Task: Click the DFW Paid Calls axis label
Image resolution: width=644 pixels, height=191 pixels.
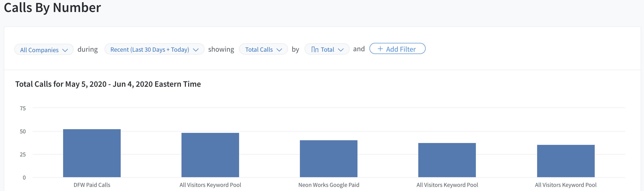Action: click(x=92, y=185)
